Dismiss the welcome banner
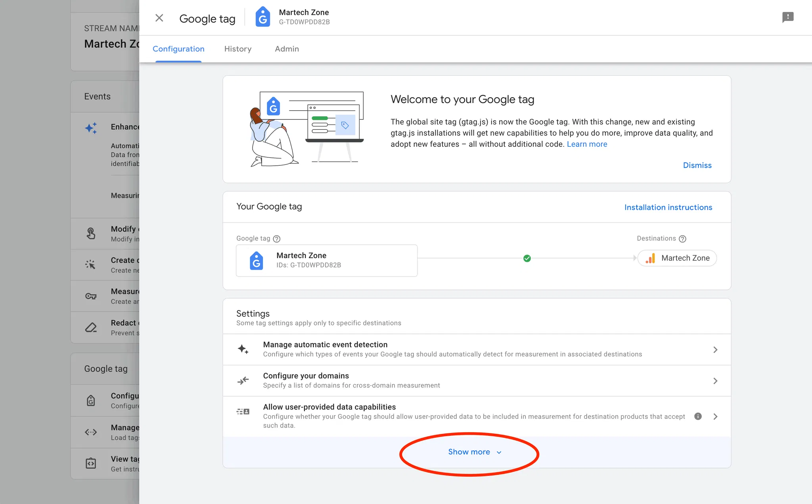The image size is (812, 504). pos(697,165)
